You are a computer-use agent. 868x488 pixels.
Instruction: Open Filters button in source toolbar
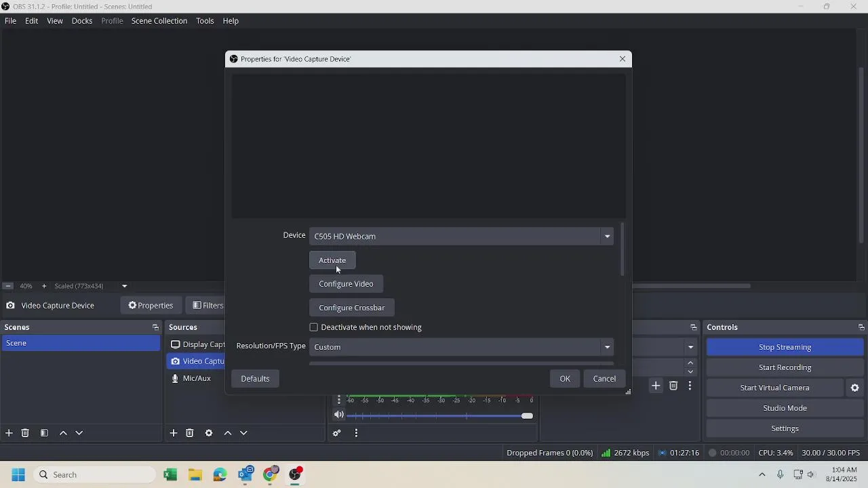pos(206,306)
